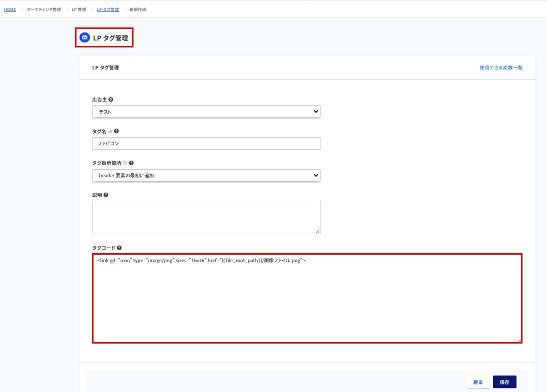Focus the タグコード textarea
The image size is (547, 392).
[307, 298]
